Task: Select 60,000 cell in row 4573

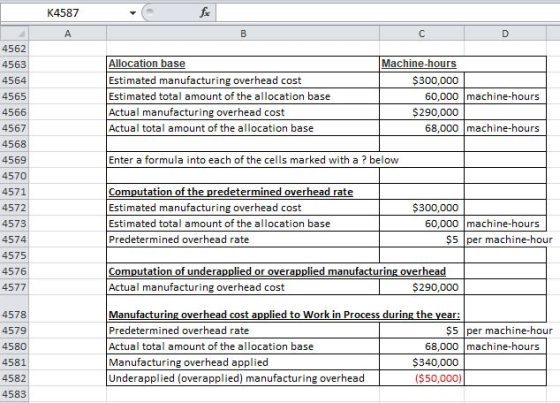Action: click(x=422, y=224)
